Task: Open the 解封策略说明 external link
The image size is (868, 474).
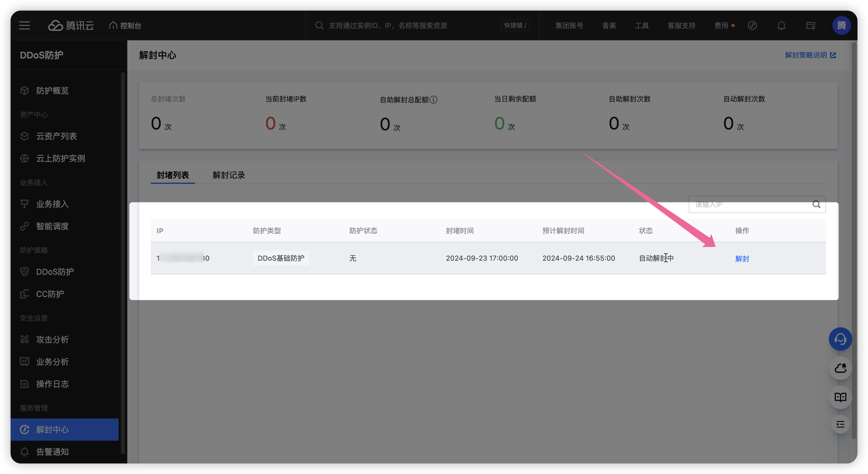Action: click(x=810, y=55)
